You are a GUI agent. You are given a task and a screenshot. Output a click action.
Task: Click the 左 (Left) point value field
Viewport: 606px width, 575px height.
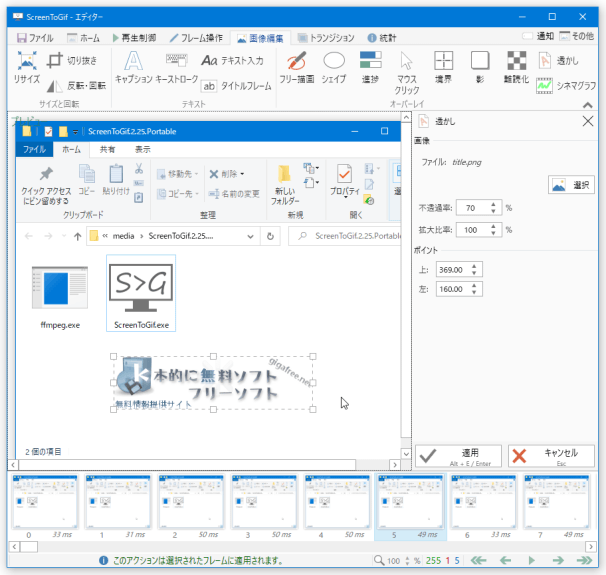[x=462, y=290]
